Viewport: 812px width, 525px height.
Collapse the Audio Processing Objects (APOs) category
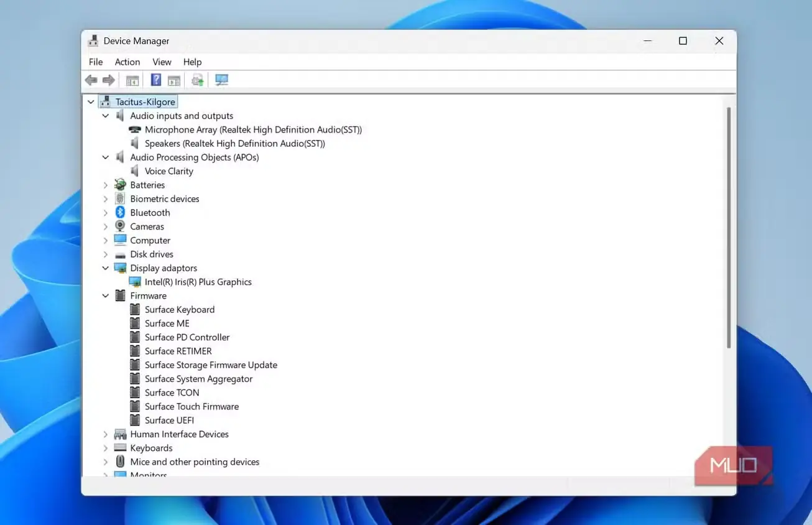[106, 157]
